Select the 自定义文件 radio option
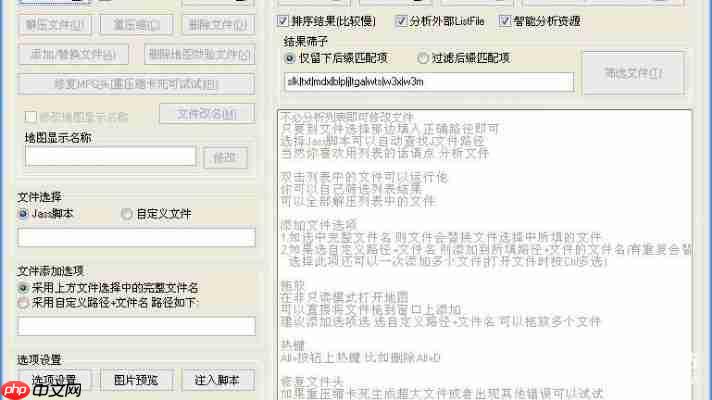The height and width of the screenshot is (400, 712). point(127,214)
